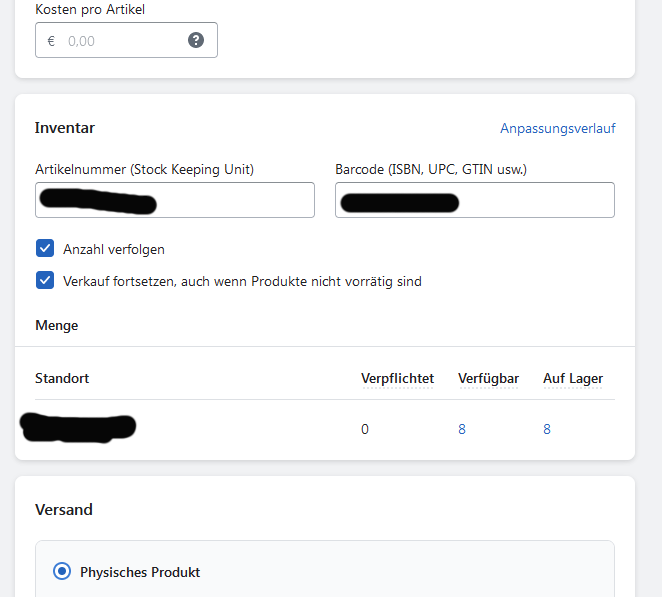The height and width of the screenshot is (597, 662).
Task: Click the Menge label
Action: coord(56,325)
